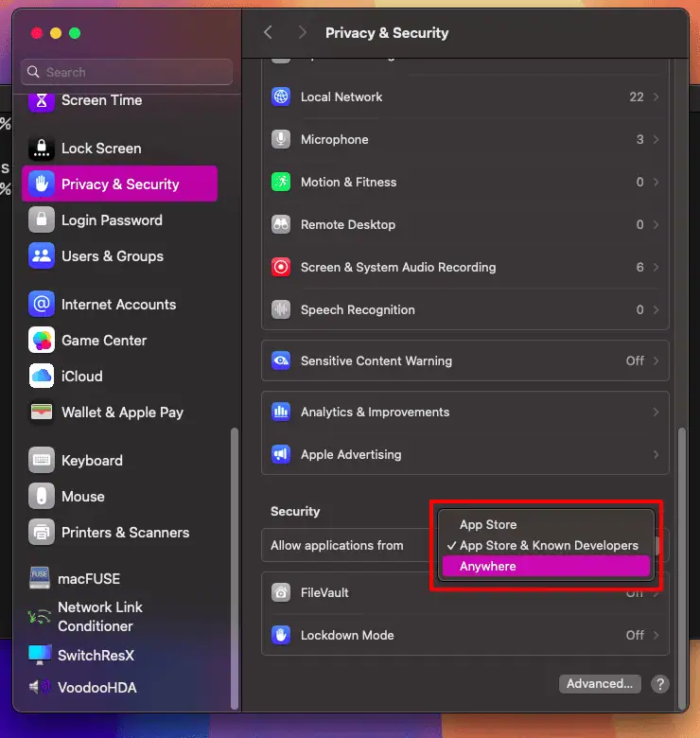700x738 pixels.
Task: Open SwitchResX via its monitor icon
Action: [x=40, y=655]
